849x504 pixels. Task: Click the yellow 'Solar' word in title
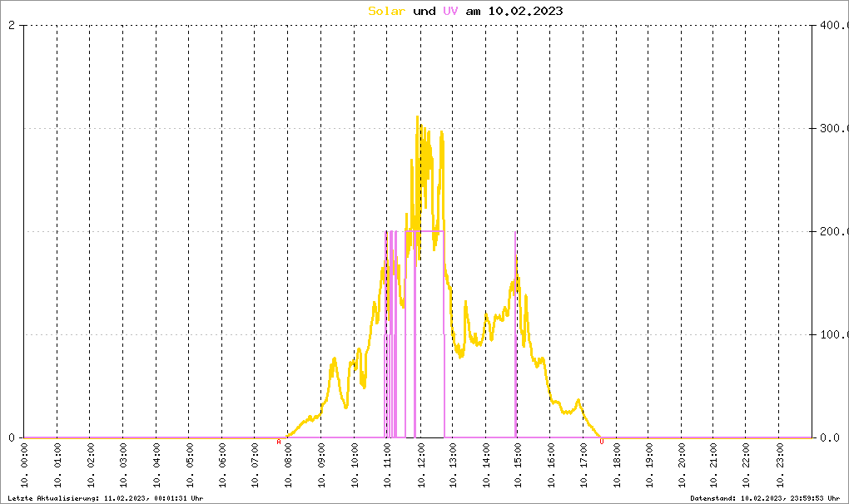pos(386,11)
